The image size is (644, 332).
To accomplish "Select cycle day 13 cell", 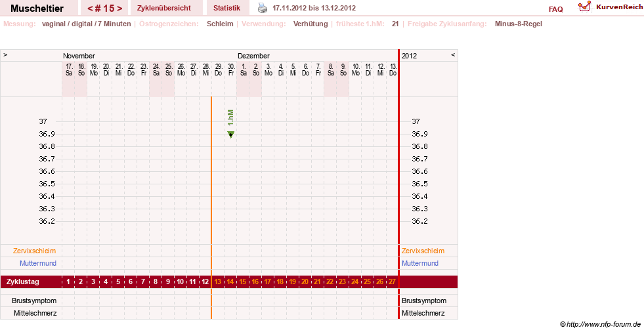I will 218,281.
